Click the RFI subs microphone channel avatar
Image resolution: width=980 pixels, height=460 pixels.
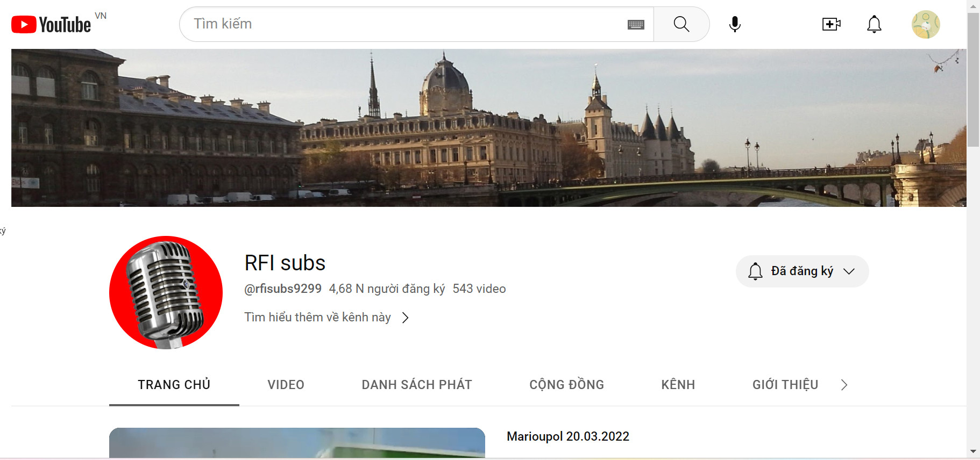166,292
